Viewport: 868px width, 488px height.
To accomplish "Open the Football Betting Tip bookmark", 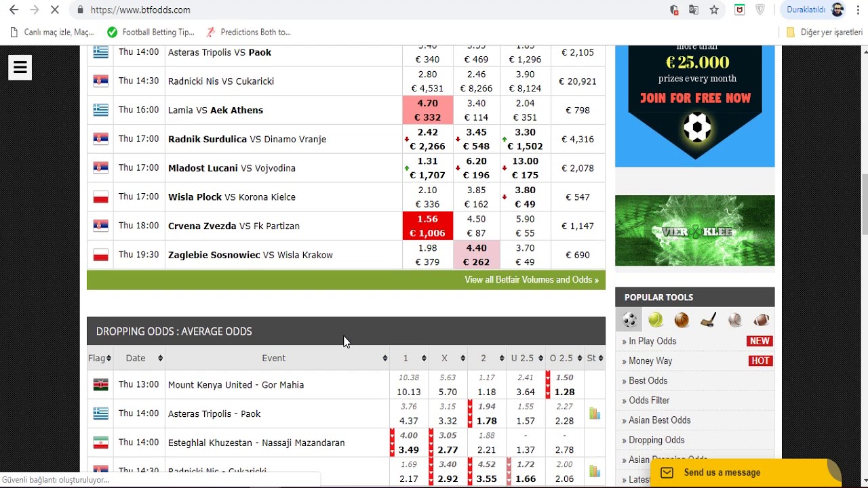I will [151, 32].
